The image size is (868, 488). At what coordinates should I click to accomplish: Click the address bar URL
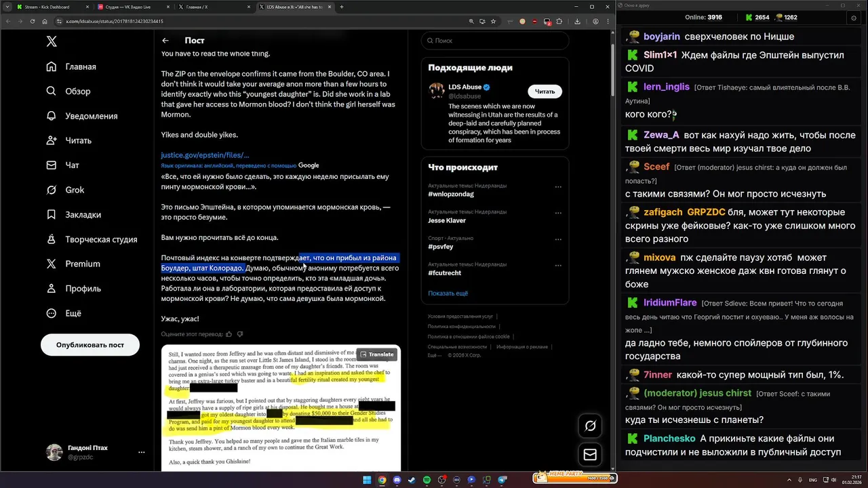114,21
